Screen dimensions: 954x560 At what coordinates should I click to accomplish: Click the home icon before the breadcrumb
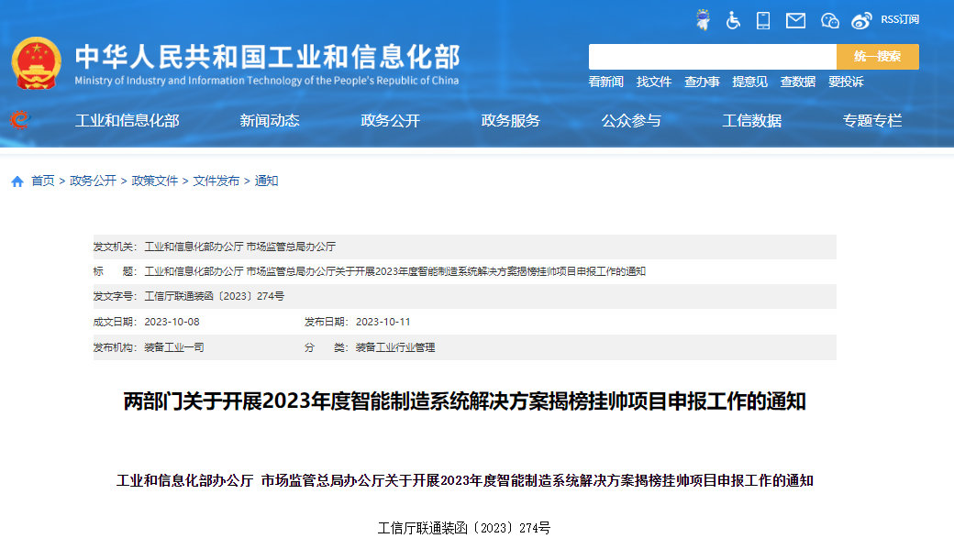[x=16, y=181]
